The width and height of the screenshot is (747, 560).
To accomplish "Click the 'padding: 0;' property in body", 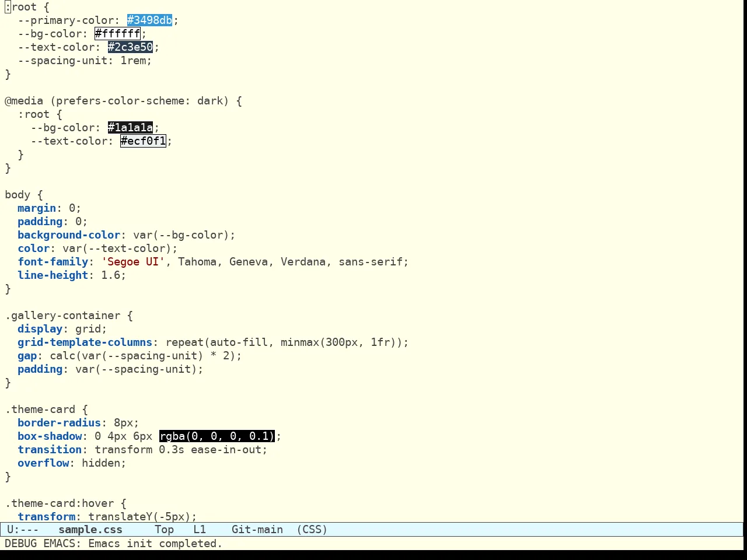I will [53, 222].
